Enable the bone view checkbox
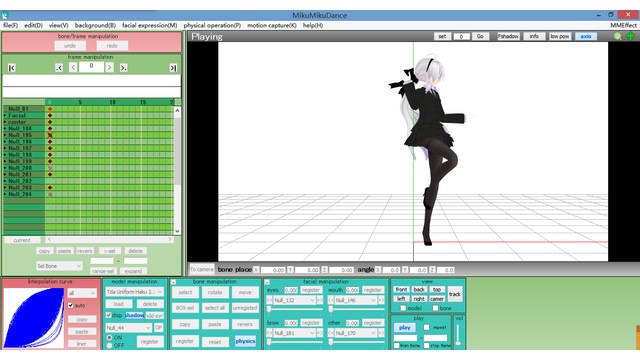 (435, 308)
